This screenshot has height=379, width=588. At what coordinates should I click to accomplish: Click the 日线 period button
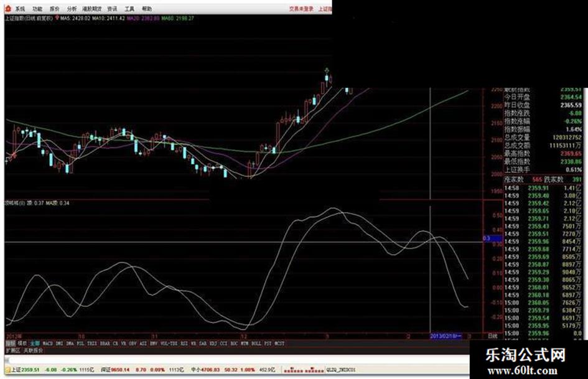click(x=493, y=336)
